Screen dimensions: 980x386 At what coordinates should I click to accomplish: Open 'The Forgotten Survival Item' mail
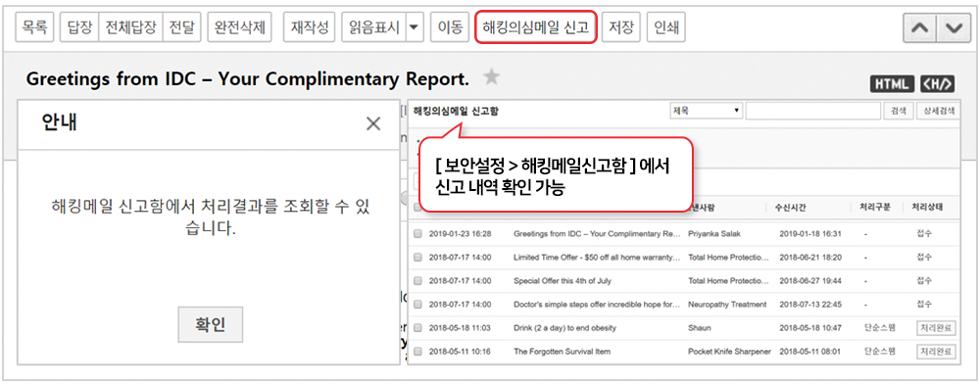[x=562, y=352]
